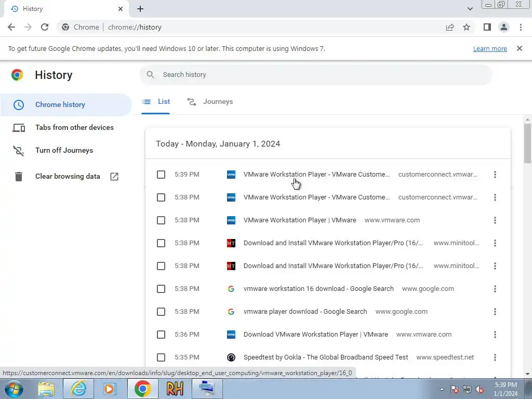Open the VMware Workstation Player | VMware link
Screen dimensions: 532x399
tap(300, 220)
